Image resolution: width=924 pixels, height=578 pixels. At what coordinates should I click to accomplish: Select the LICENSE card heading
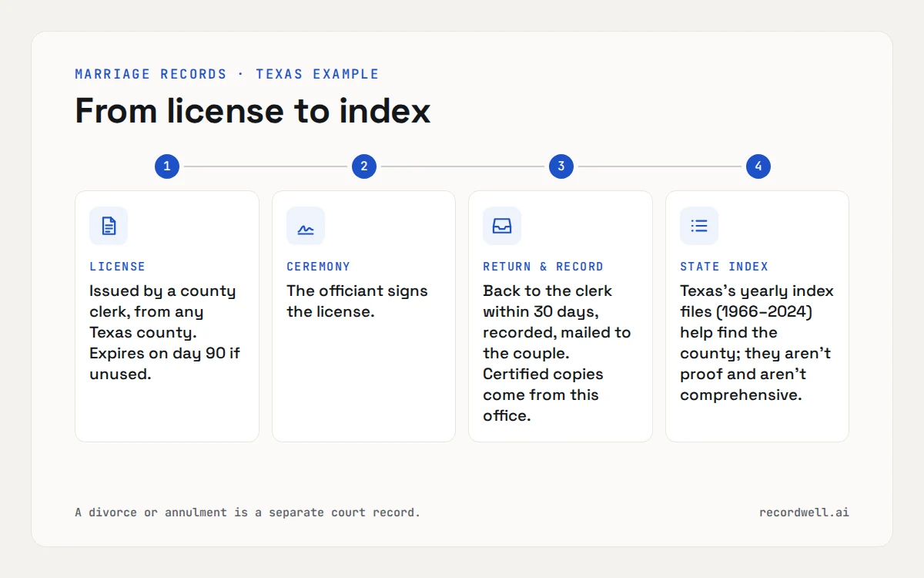(x=118, y=267)
